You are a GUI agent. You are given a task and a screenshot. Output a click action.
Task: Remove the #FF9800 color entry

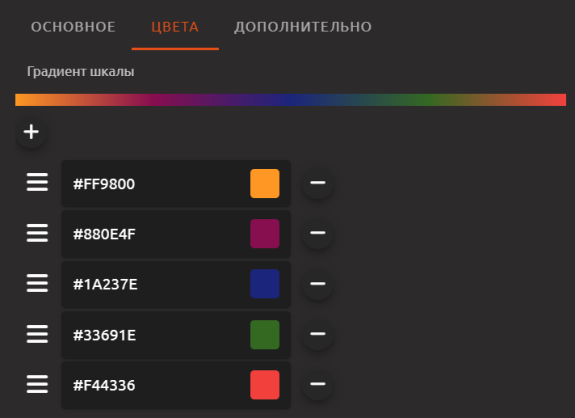coord(318,183)
